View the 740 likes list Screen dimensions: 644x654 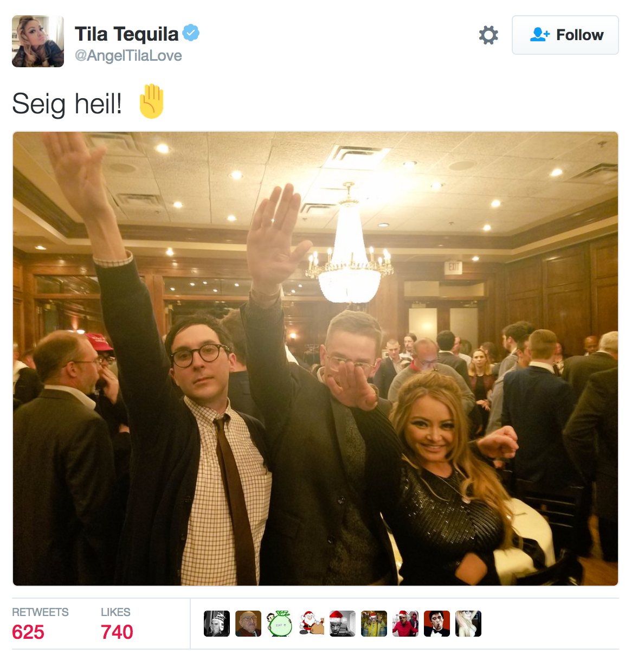coord(117,624)
